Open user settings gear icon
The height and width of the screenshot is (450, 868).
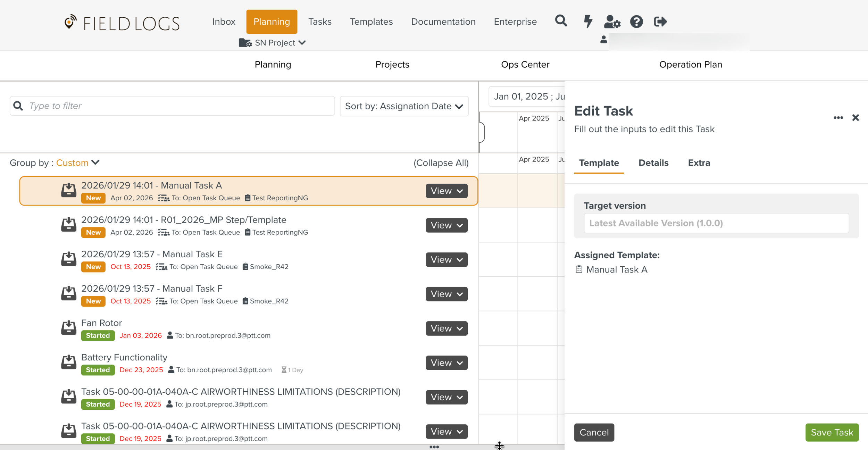(612, 22)
